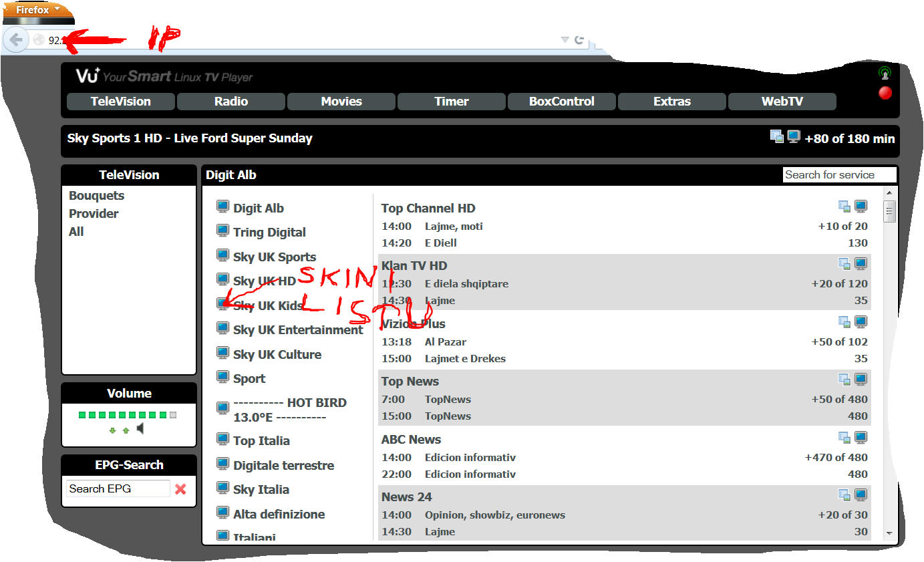Click the TV icon beside Tring Digital
The width and height of the screenshot is (924, 562).
point(223,231)
